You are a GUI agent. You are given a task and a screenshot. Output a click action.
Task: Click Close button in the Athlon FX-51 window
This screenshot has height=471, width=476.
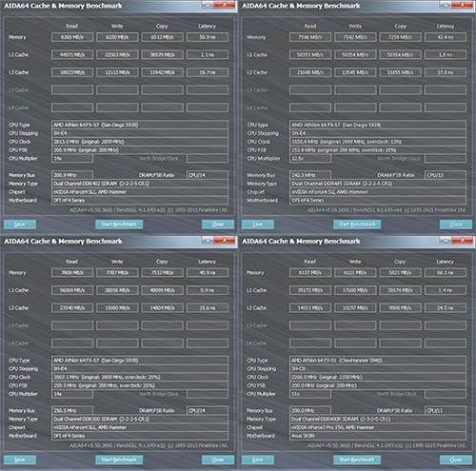point(456,460)
